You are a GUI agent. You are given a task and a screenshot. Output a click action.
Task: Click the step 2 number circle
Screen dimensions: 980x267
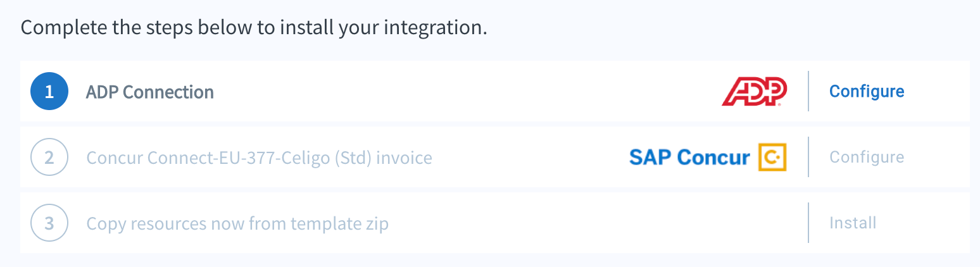pos(49,157)
